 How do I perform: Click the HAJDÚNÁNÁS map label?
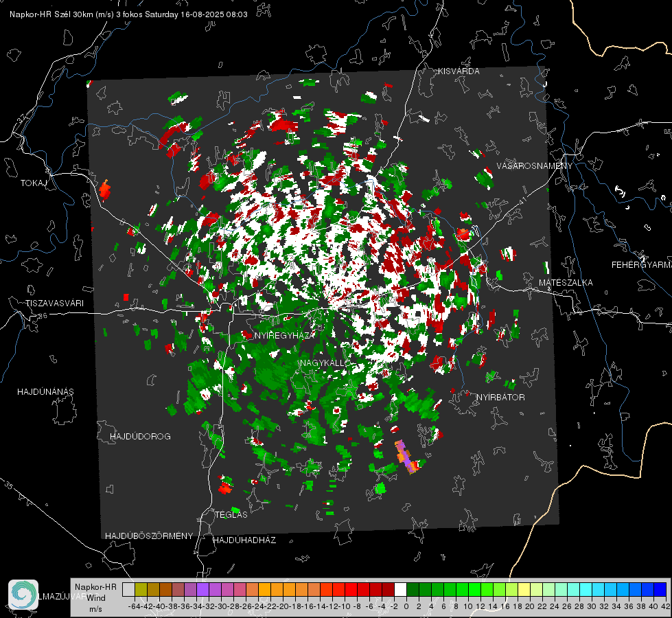[45, 392]
